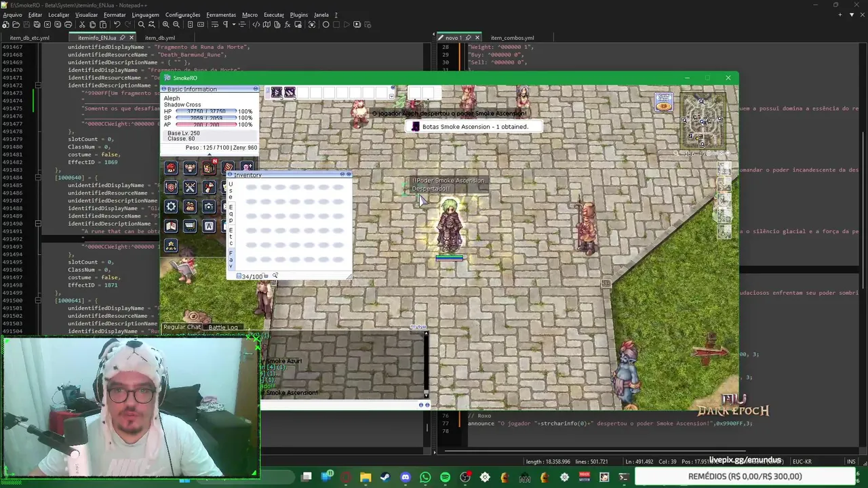Collapse the fold marker at line 491490
Image resolution: width=868 pixels, height=488 pixels.
[x=38, y=224]
